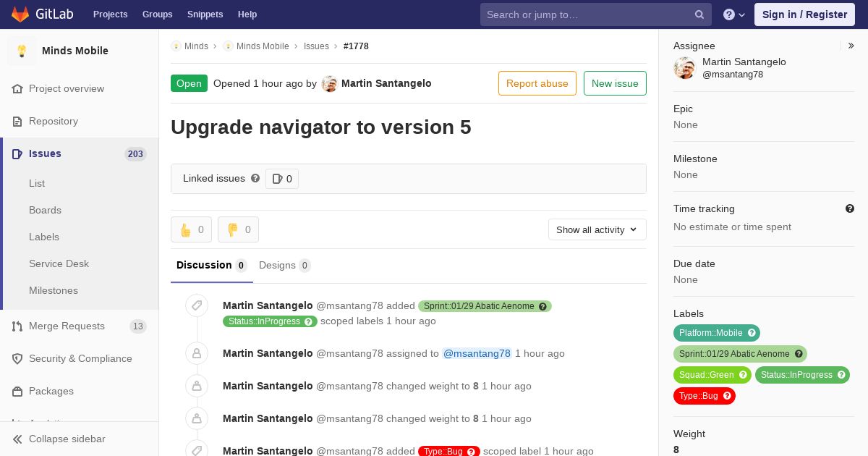Click the Repository file icon
The height and width of the screenshot is (456, 868).
pos(17,122)
